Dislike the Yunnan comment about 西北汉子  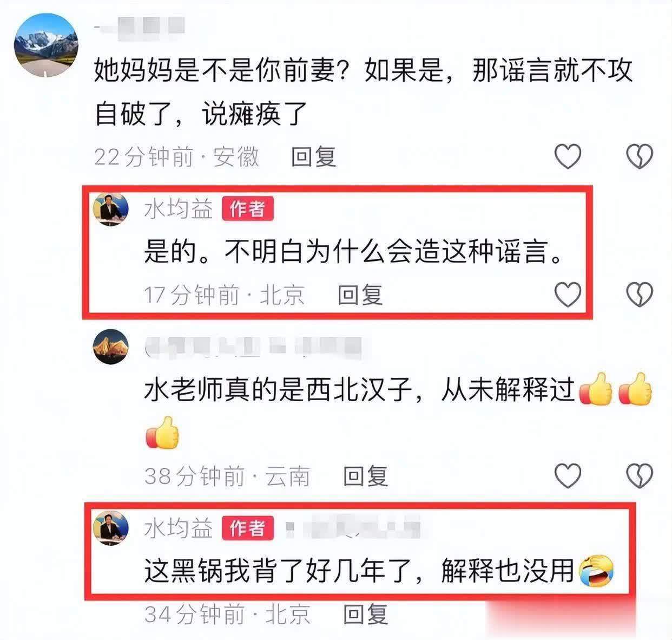[x=640, y=476]
